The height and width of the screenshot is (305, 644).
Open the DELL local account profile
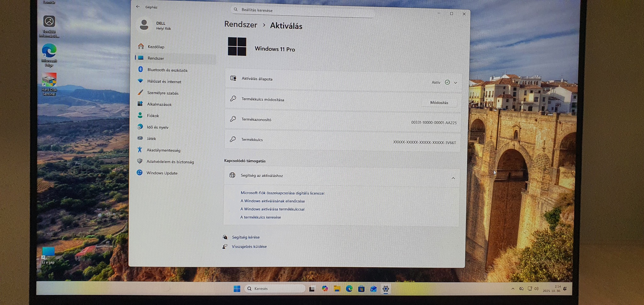coord(156,25)
